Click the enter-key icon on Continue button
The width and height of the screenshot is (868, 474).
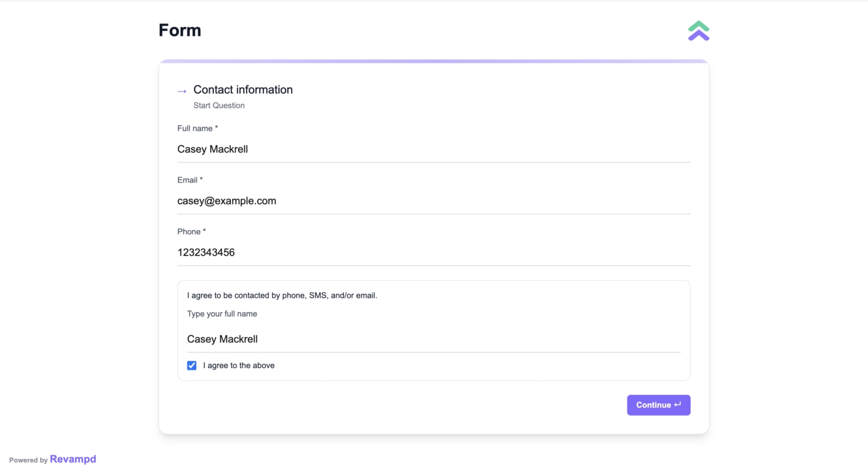678,405
